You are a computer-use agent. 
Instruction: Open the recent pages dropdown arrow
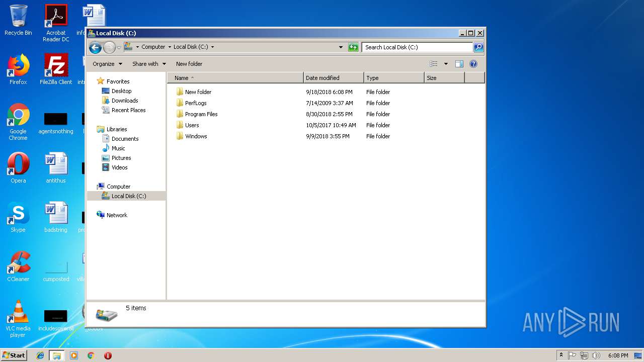point(119,47)
